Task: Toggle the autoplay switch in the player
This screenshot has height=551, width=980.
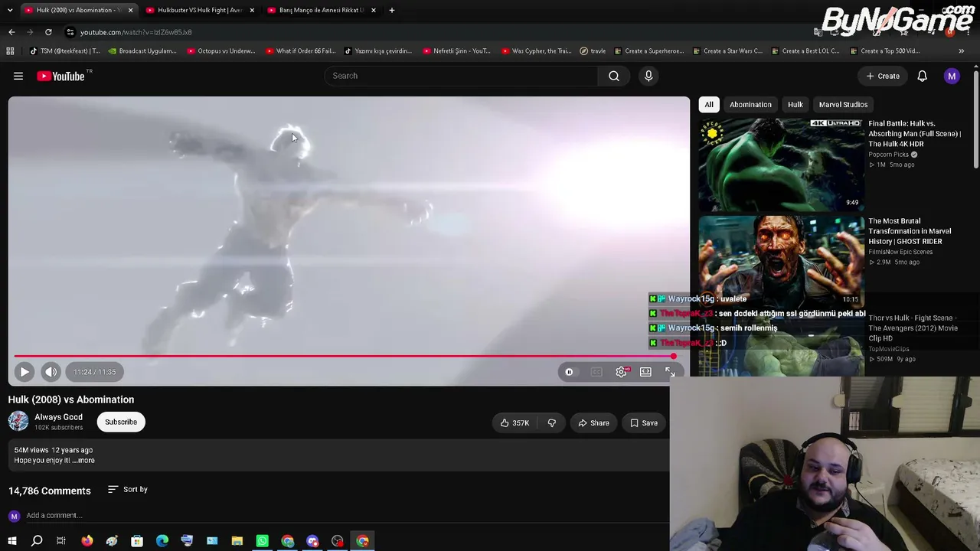Action: (569, 372)
